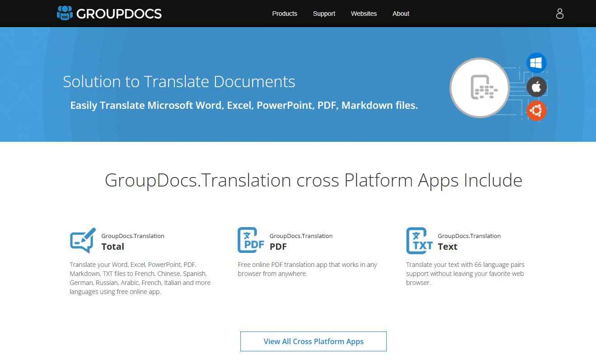Open the user account icon
Viewport: 596px width, 364px height.
pos(560,14)
